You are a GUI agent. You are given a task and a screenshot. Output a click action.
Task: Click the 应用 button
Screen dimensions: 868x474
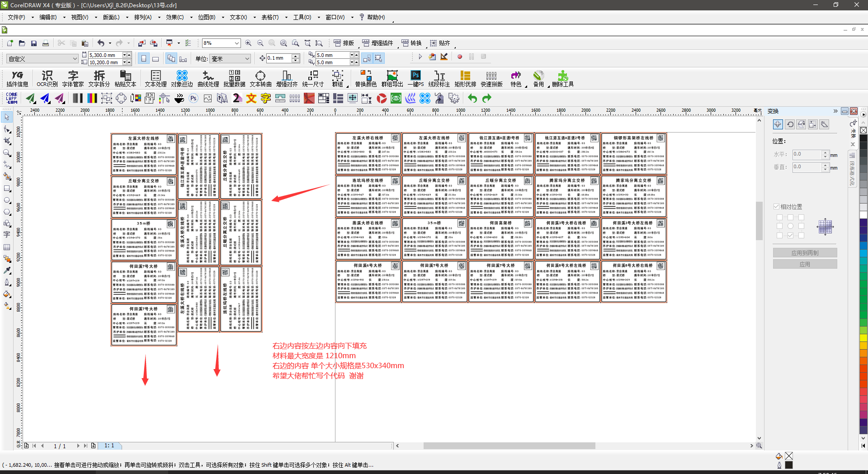click(x=805, y=264)
